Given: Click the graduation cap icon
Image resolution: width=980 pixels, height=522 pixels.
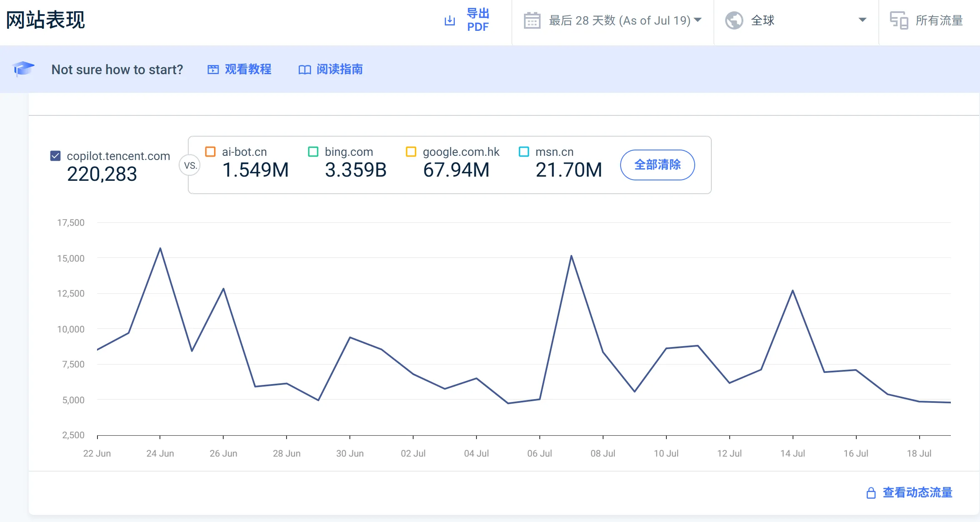Looking at the screenshot, I should click(23, 69).
